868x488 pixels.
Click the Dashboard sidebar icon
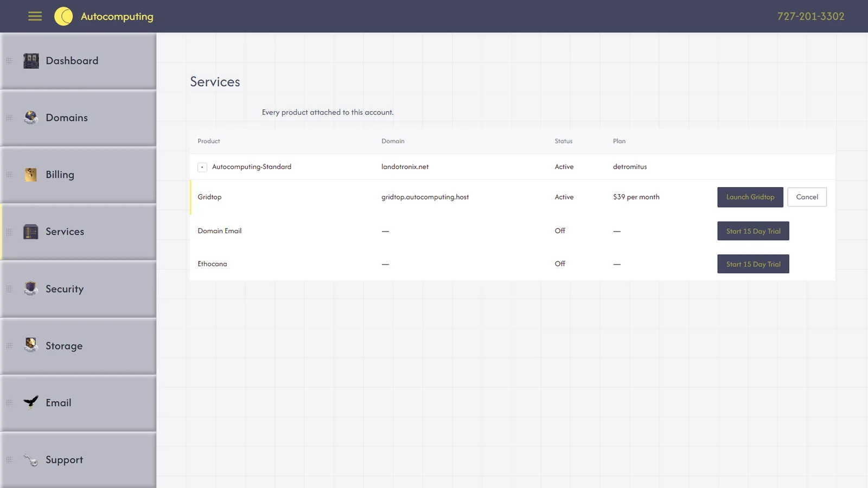click(31, 61)
